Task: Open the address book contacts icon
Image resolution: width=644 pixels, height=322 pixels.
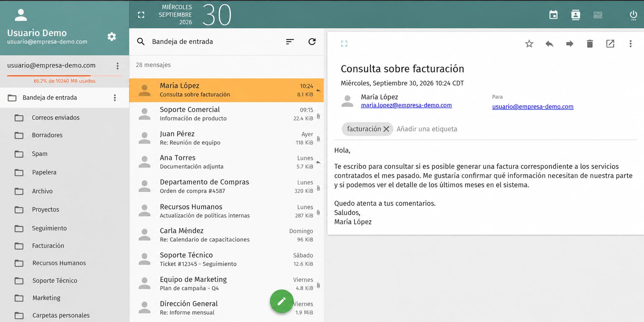Action: coord(575,15)
